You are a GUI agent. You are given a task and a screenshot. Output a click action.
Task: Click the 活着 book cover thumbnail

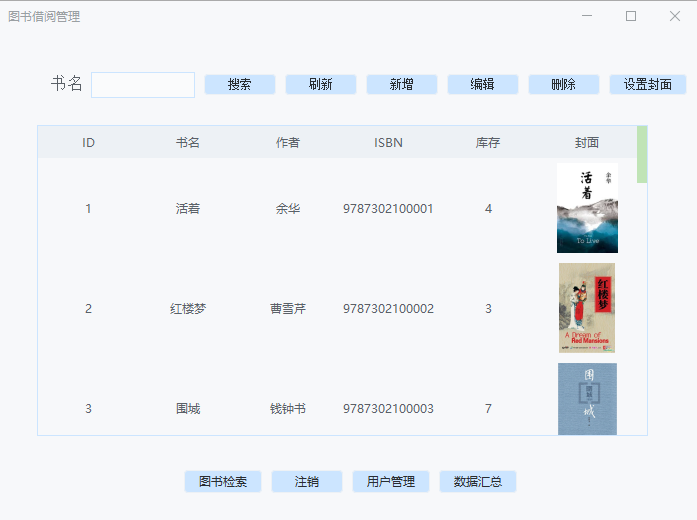point(587,208)
